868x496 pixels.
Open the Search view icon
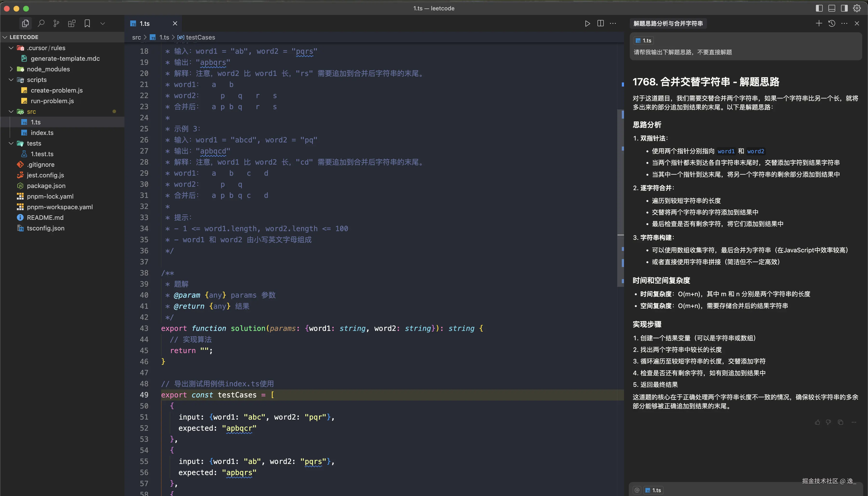click(x=41, y=24)
